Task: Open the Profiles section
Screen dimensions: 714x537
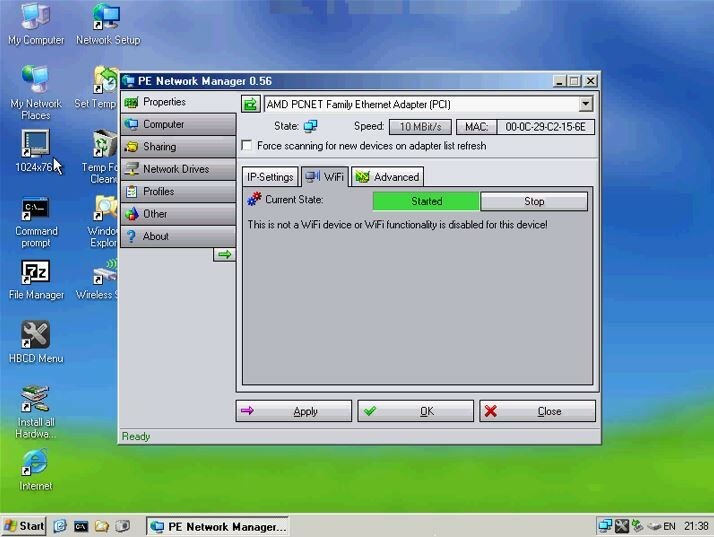Action: click(178, 191)
